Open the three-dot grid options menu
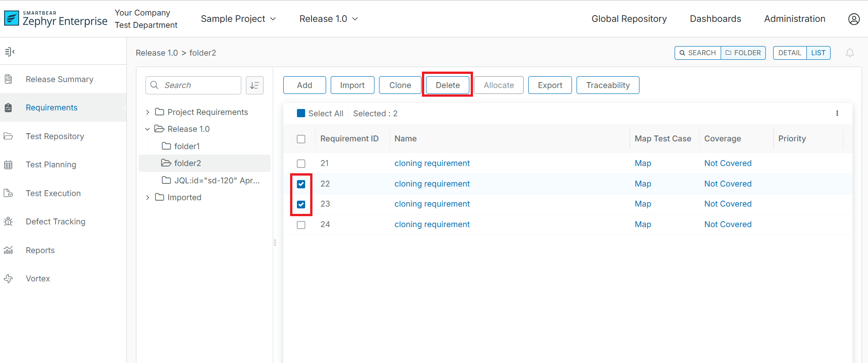 point(837,114)
